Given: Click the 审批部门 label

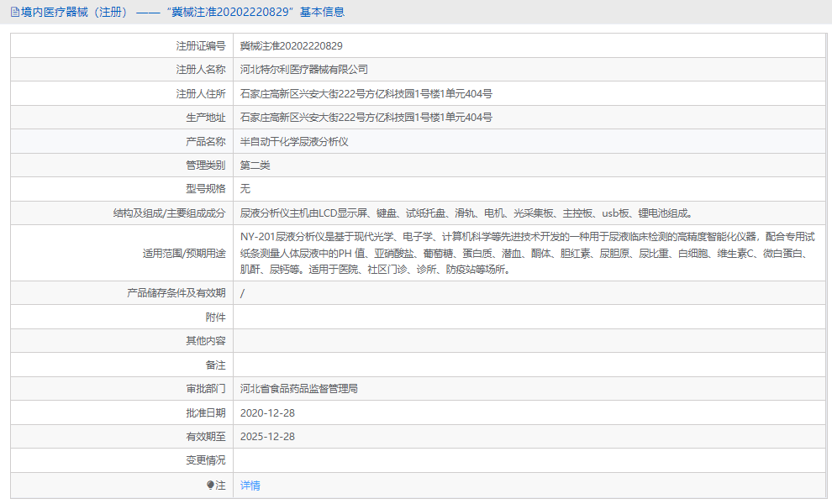Looking at the screenshot, I should [x=205, y=388].
